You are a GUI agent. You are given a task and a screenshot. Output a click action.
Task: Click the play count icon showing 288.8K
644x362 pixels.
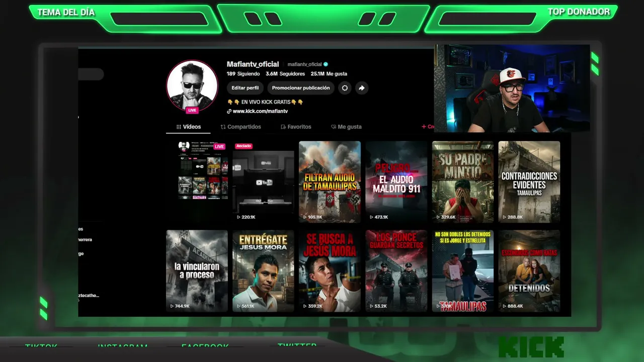(504, 217)
